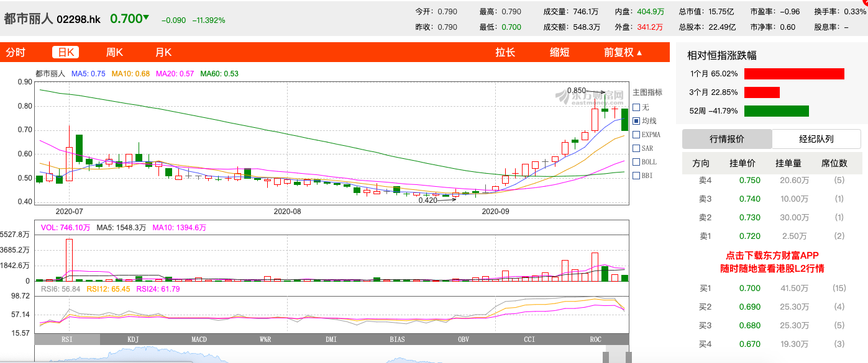Toggle the 均线 moving average checkbox
Screen dimensions: 868x363
coord(636,121)
